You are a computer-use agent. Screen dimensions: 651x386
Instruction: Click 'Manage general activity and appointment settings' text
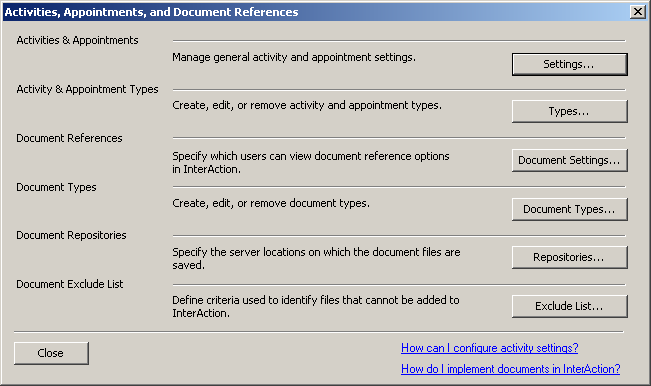(294, 57)
